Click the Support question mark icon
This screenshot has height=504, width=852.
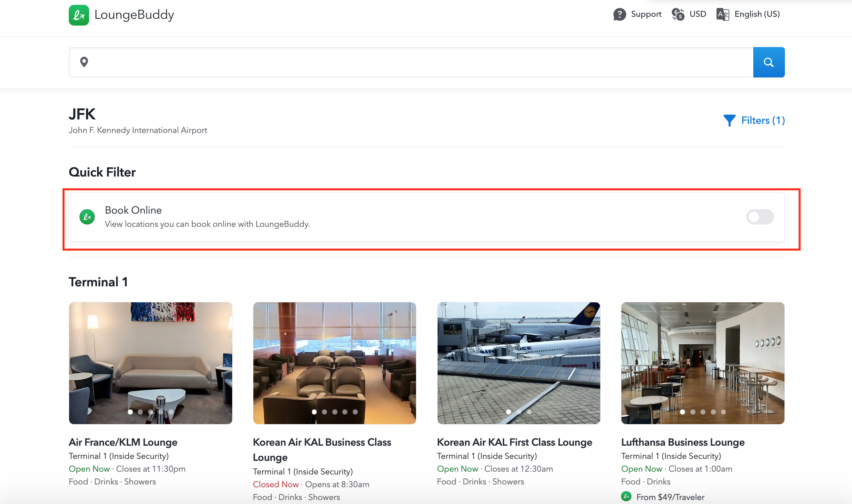(619, 14)
